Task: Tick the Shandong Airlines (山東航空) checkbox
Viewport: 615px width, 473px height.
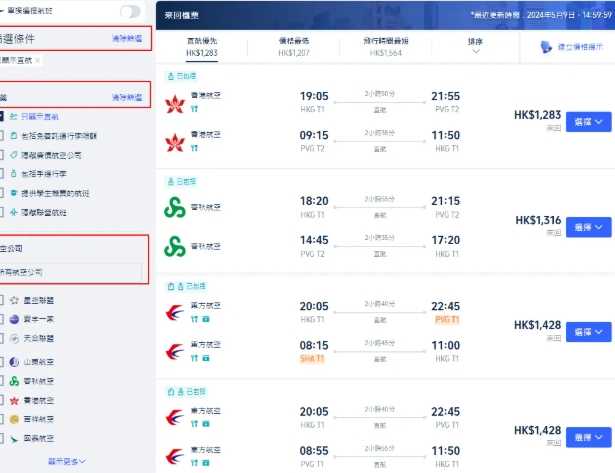Action: [3, 362]
